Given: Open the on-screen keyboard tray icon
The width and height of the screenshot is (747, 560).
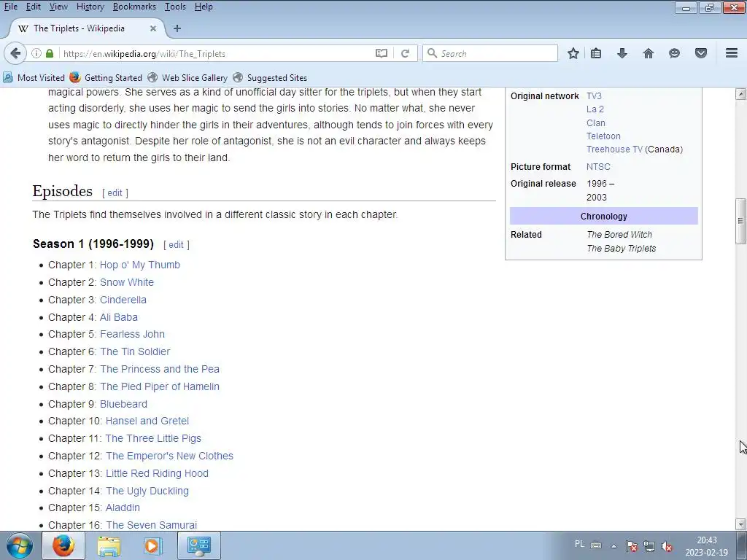Looking at the screenshot, I should click(x=596, y=545).
